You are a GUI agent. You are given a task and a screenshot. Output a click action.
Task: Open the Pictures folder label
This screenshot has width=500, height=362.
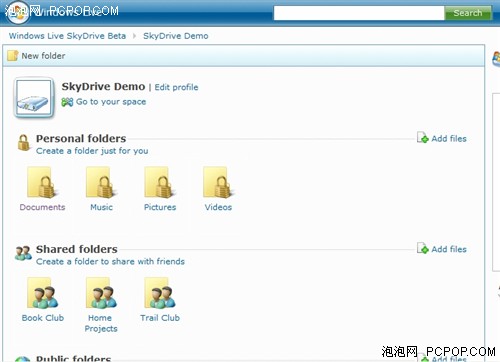click(160, 207)
